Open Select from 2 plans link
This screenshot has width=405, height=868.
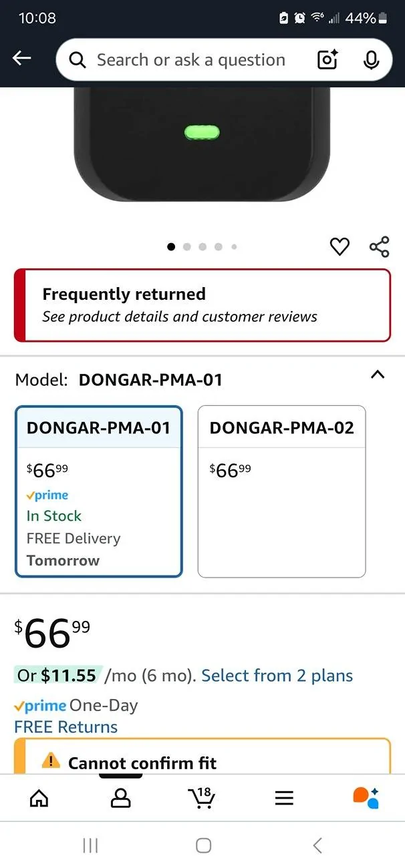(x=277, y=676)
